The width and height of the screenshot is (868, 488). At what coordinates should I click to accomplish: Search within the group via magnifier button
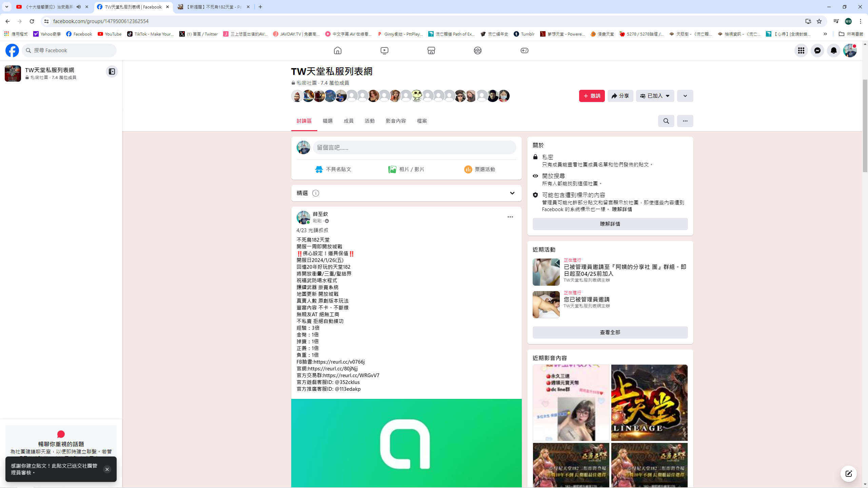(x=666, y=121)
